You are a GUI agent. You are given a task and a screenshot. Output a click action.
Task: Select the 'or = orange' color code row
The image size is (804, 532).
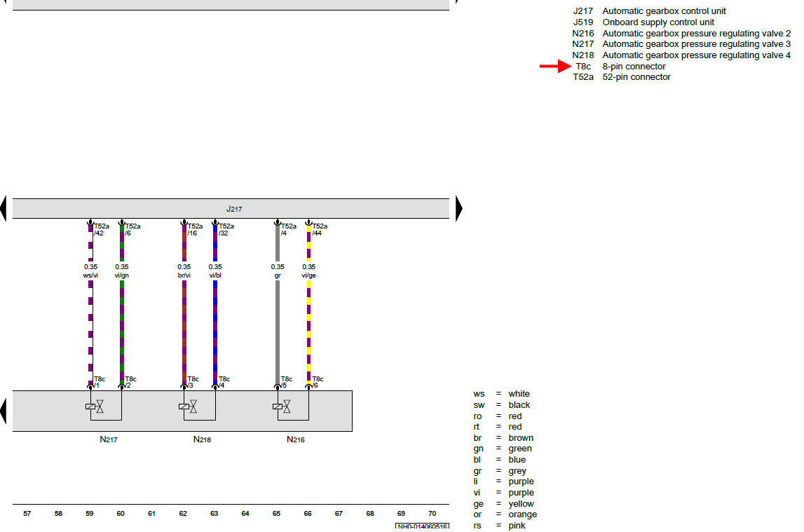point(505,514)
